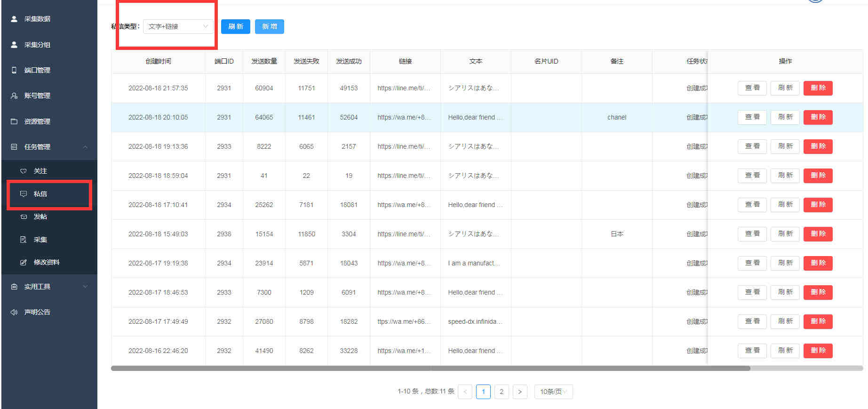Click the 发送数量 column header
The width and height of the screenshot is (868, 409).
(x=264, y=61)
